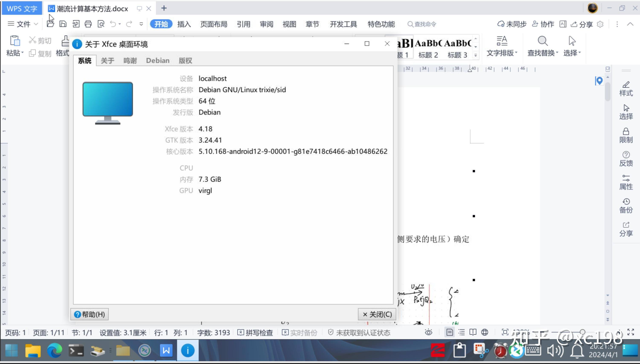Click the 剪切 cut button

(40, 40)
